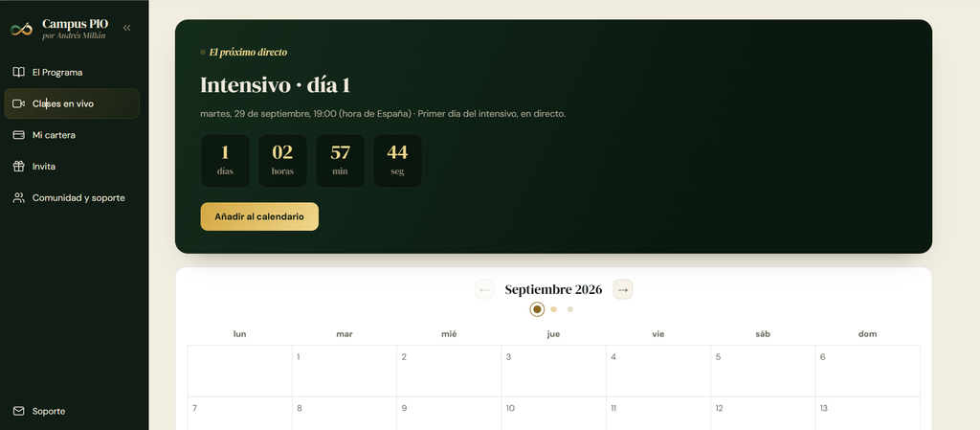Screen dimensions: 980x430
Task: Click the dom weekday header
Action: pyautogui.click(x=867, y=334)
